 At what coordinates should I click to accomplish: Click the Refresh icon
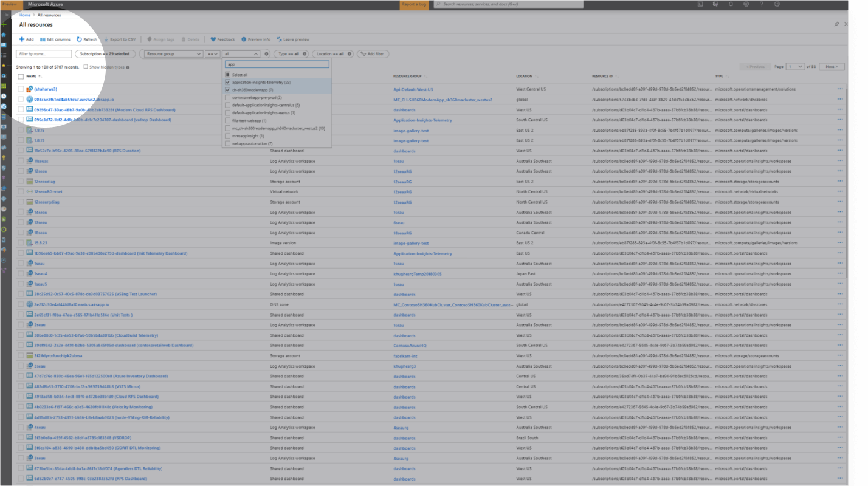point(80,39)
